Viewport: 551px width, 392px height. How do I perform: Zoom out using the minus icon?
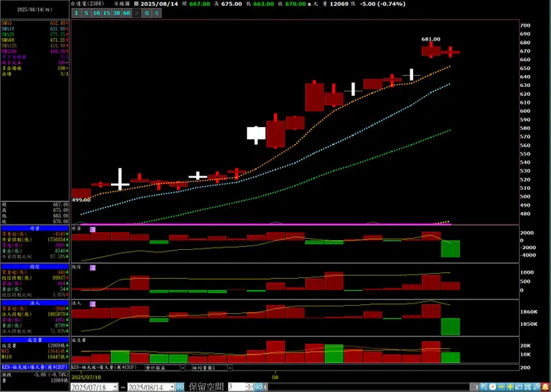coord(501,387)
